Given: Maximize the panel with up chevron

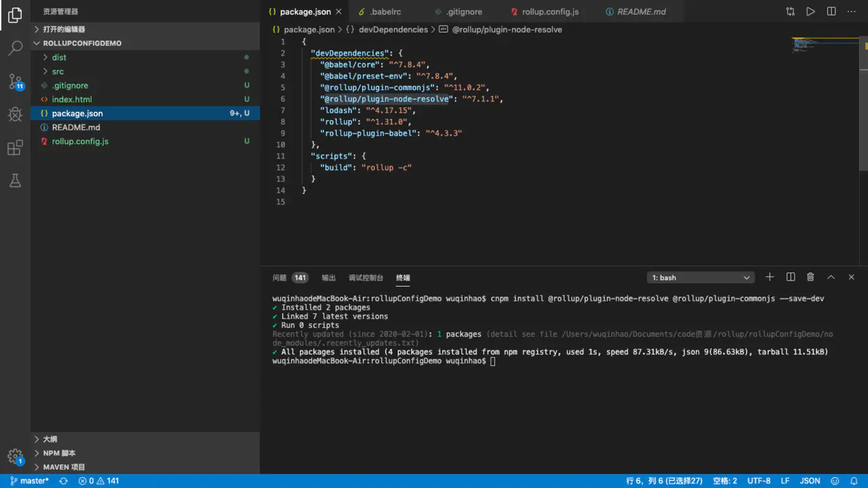Looking at the screenshot, I should click(831, 277).
